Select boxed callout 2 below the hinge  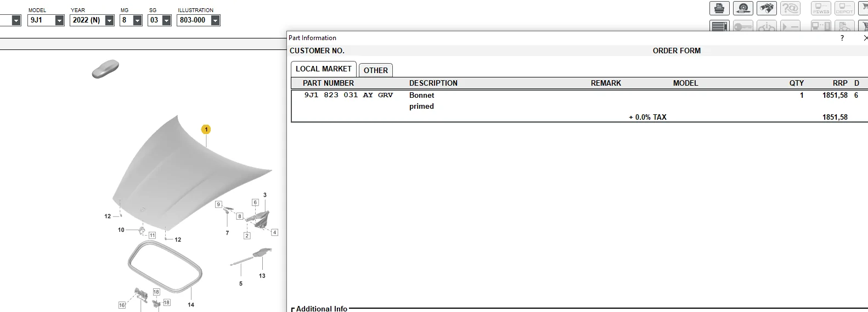(247, 236)
